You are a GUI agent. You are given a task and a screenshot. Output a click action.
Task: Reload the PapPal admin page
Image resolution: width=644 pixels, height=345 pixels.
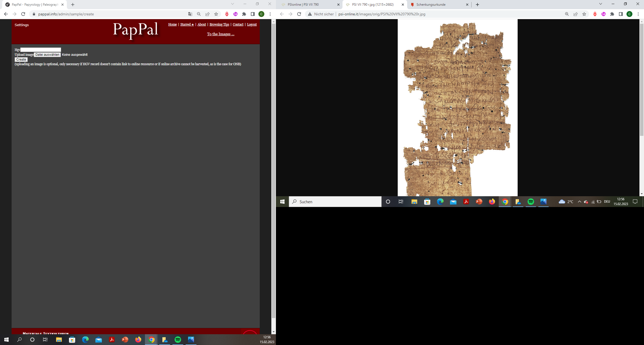tap(23, 14)
